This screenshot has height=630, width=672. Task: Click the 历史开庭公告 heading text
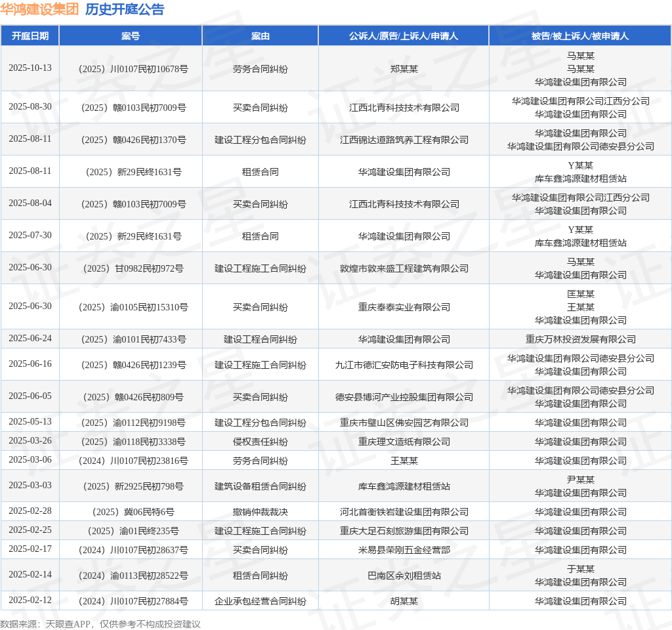tap(125, 9)
